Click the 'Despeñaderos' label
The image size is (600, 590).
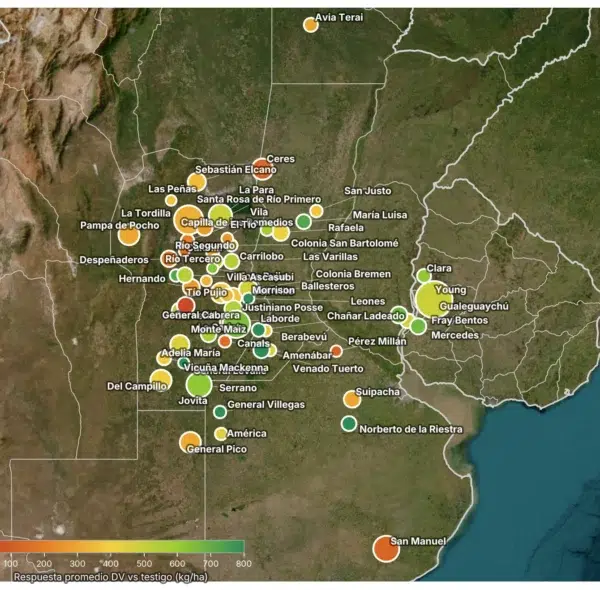point(114,260)
